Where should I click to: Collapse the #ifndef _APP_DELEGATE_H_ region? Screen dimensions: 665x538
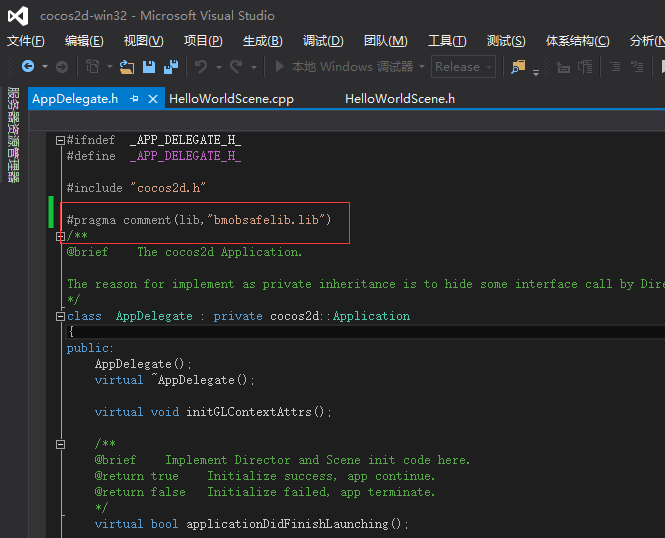[60, 140]
